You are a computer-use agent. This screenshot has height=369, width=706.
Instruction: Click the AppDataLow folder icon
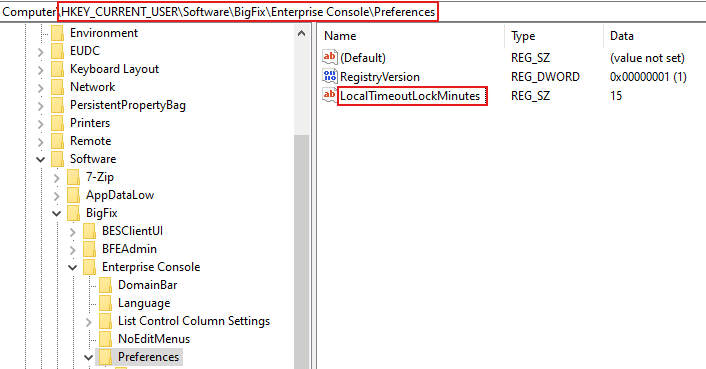(x=73, y=195)
